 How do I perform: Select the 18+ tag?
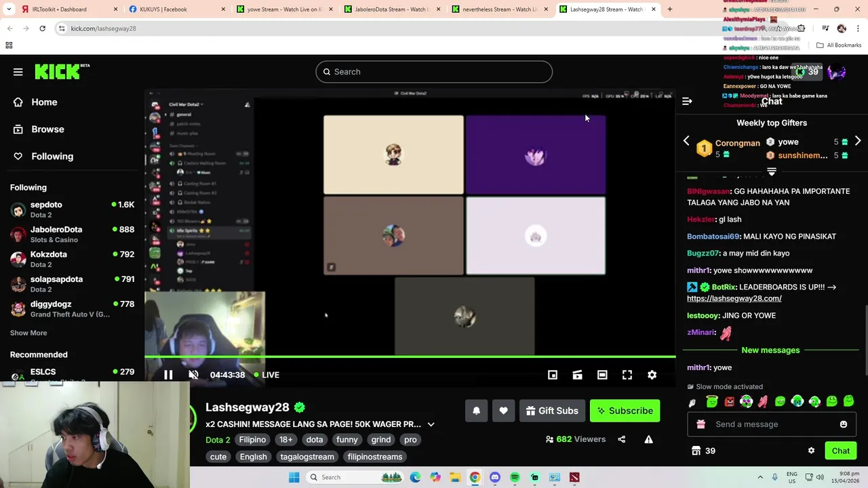pos(286,440)
